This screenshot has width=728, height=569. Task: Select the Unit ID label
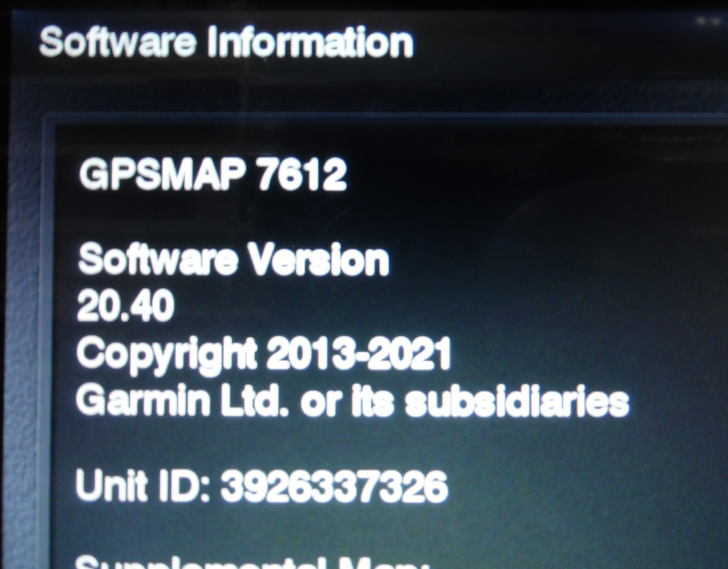pyautogui.click(x=143, y=486)
